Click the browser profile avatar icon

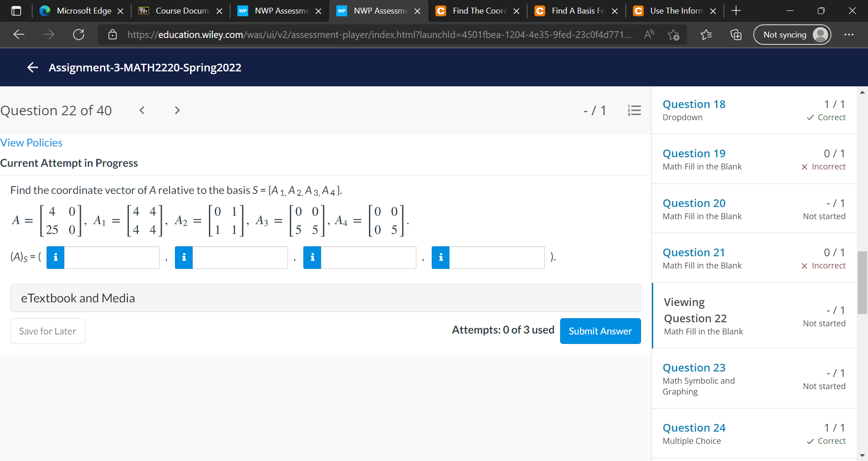click(820, 34)
